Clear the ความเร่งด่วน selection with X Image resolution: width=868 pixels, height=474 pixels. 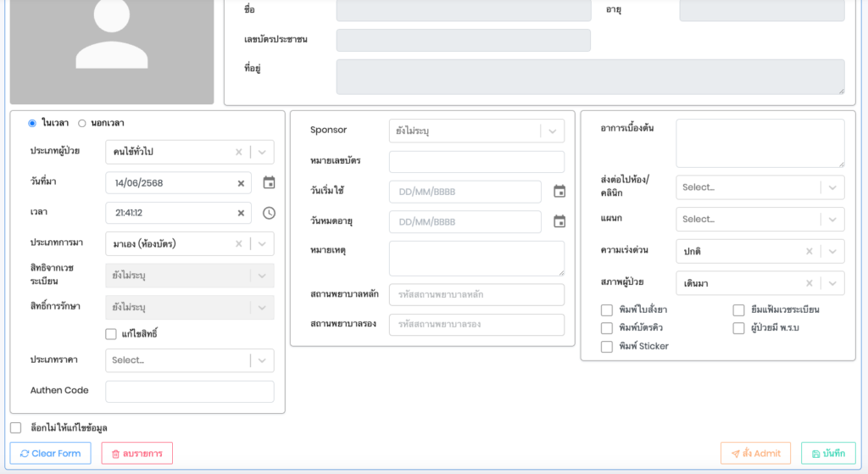pyautogui.click(x=809, y=252)
